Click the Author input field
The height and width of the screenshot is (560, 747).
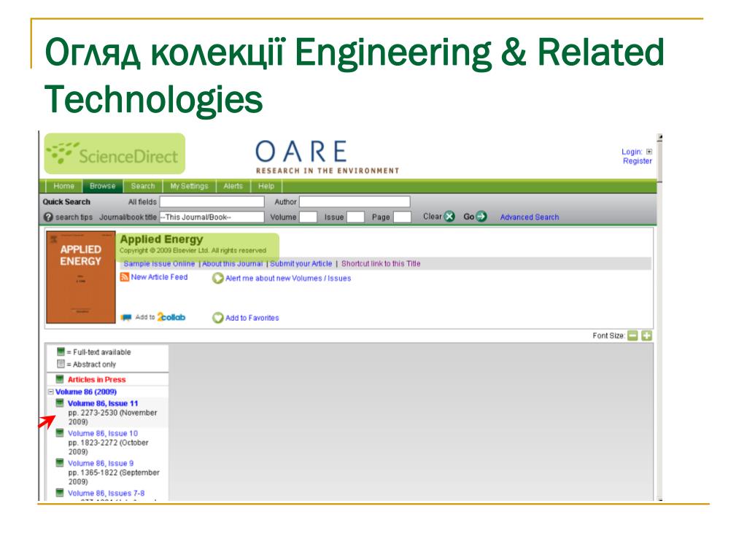click(x=355, y=202)
